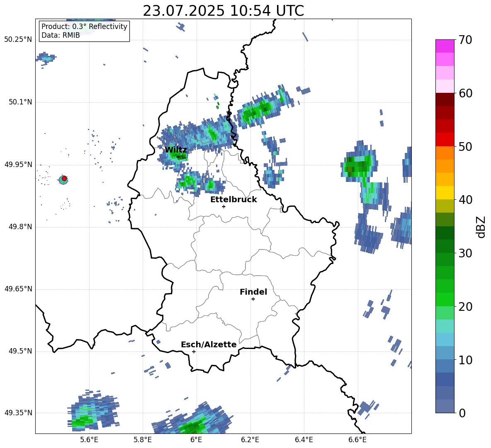Click the 49.65°N latitude label
The height and width of the screenshot is (448, 491).
tap(18, 289)
